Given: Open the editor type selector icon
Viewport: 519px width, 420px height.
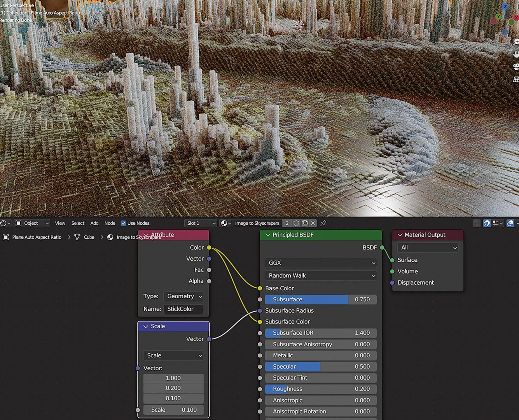Looking at the screenshot, I should pyautogui.click(x=4, y=223).
